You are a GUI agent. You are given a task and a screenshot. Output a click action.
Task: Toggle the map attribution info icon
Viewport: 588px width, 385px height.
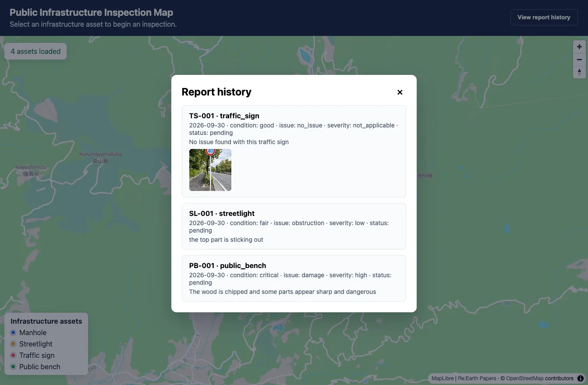tap(581, 378)
